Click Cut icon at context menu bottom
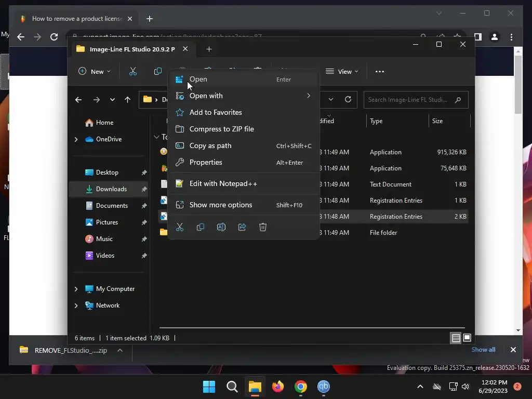 [180, 227]
